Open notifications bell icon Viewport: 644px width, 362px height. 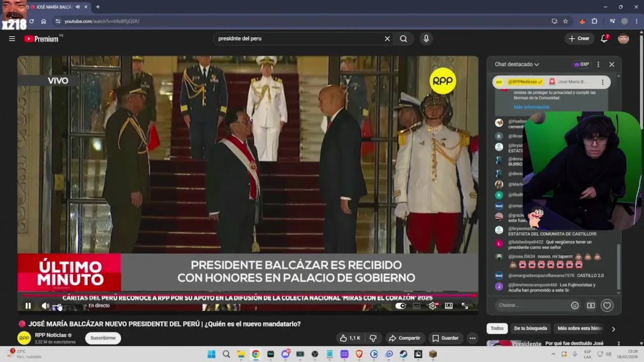click(604, 39)
